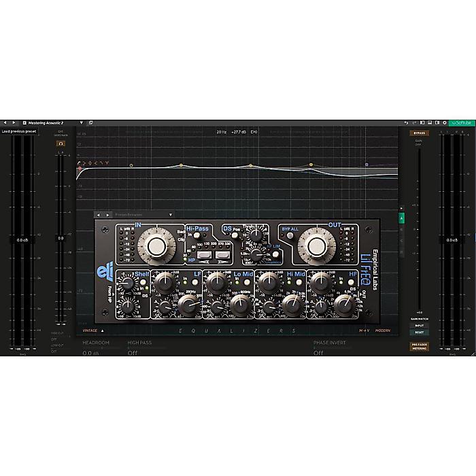Click the large OUT gain knob

(317, 246)
